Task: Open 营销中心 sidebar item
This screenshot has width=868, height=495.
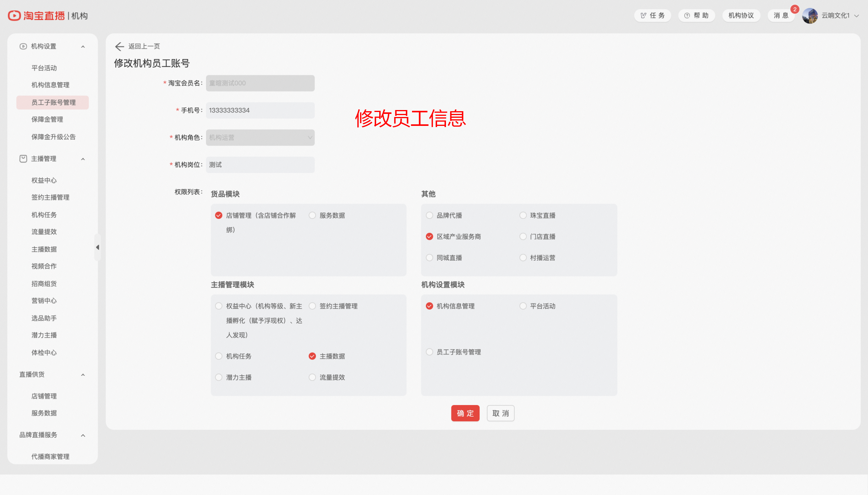Action: [x=44, y=301]
